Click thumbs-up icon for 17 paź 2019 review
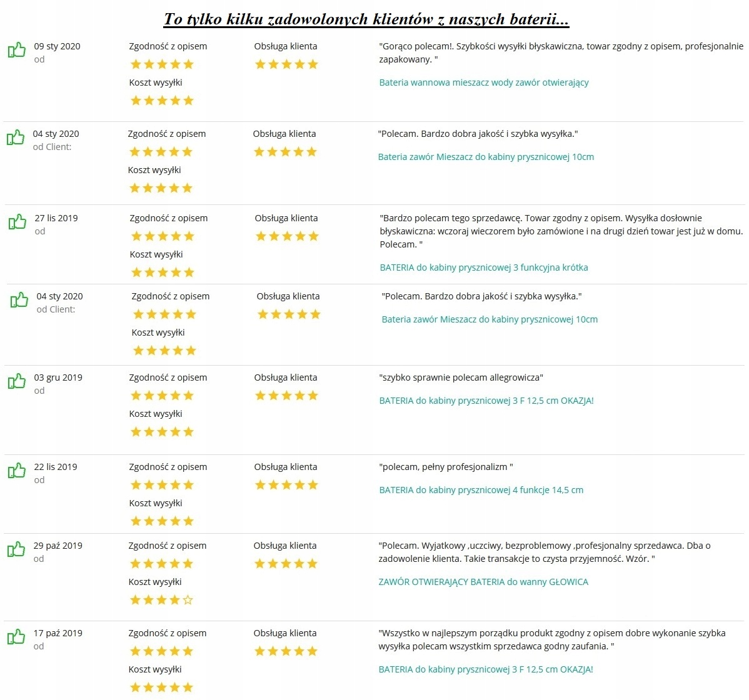The image size is (749, 700). (16, 636)
